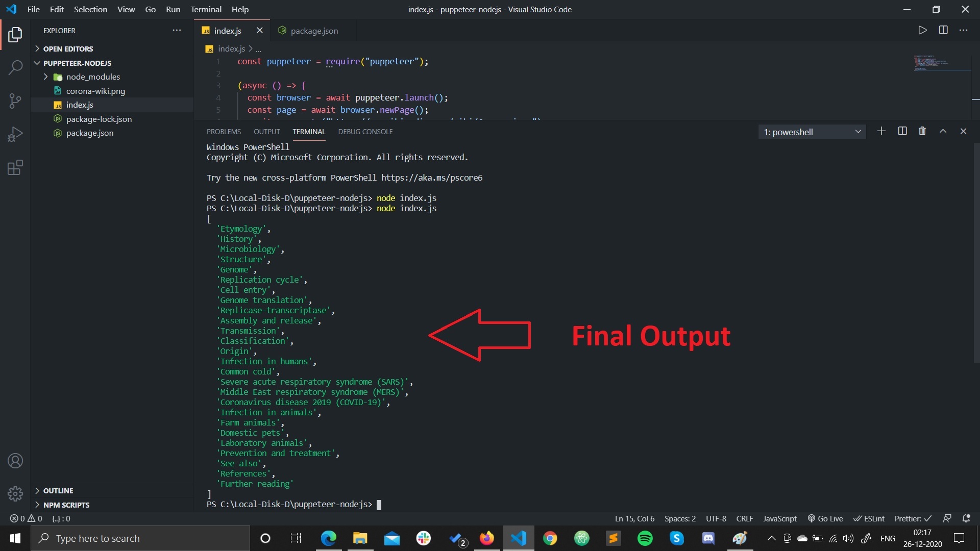The image size is (980, 551).
Task: Open the Explorer view in activity bar
Action: point(15,35)
